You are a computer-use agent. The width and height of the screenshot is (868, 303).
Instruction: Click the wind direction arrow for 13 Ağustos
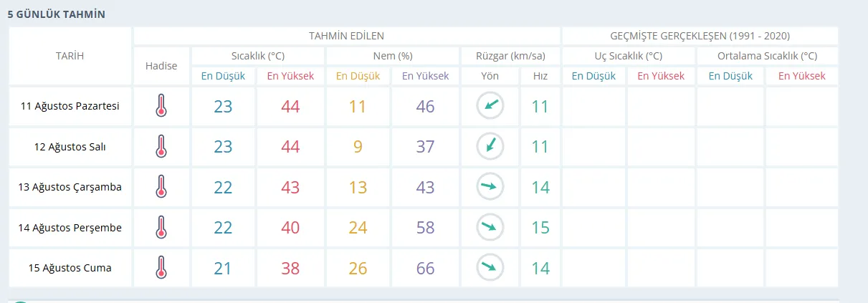click(490, 187)
